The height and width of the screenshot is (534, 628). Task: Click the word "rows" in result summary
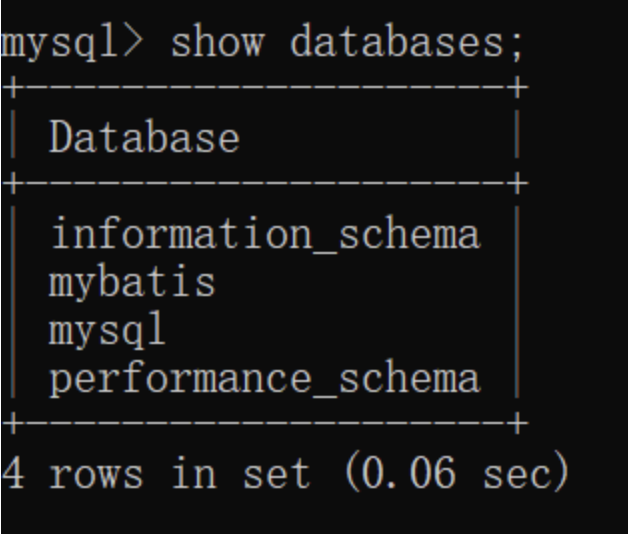tap(97, 472)
